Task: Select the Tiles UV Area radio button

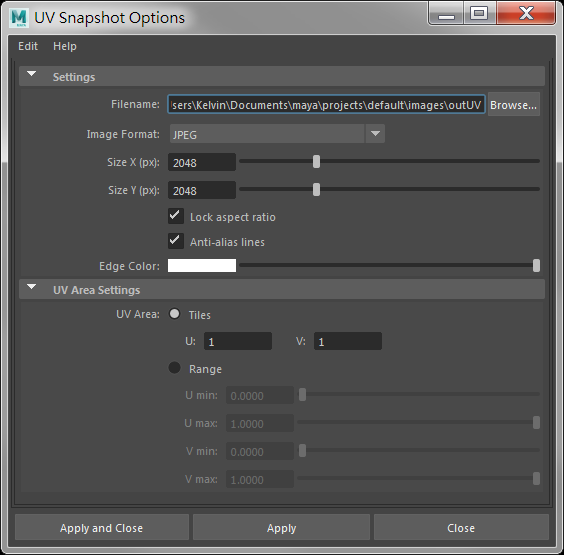Action: coord(174,314)
